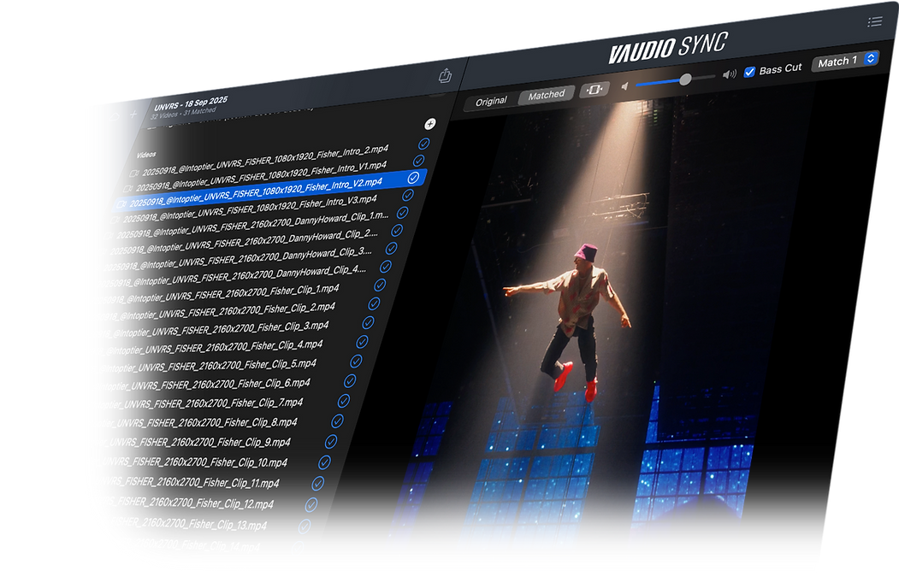Click the matched checkmark of Fisher_Intro_2.mp4
The width and height of the screenshot is (899, 588).
(423, 144)
